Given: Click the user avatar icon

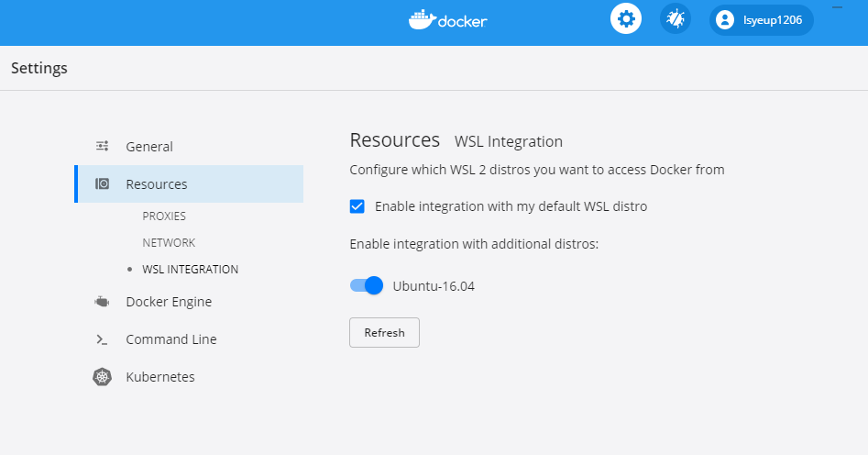Looking at the screenshot, I should pyautogui.click(x=724, y=20).
